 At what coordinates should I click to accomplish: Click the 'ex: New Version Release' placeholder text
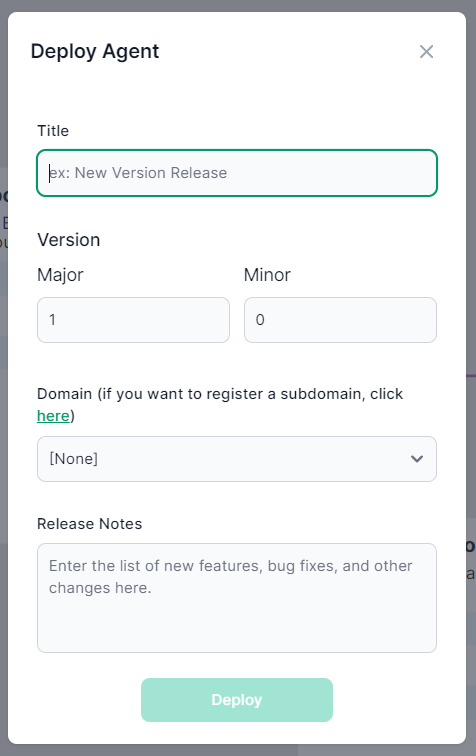point(138,173)
